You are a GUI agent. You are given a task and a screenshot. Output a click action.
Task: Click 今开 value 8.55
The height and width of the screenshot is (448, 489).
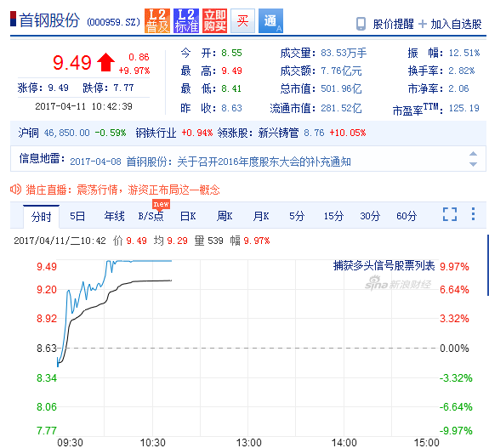point(231,53)
